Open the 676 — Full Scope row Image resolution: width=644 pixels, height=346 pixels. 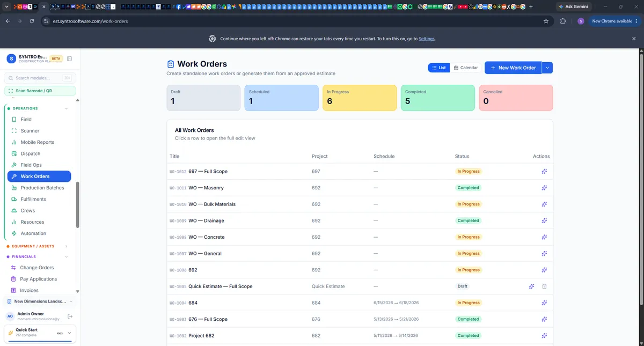(x=360, y=319)
